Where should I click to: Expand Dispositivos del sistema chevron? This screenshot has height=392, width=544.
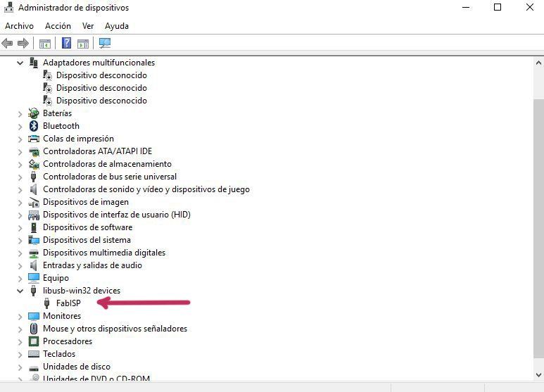20,241
